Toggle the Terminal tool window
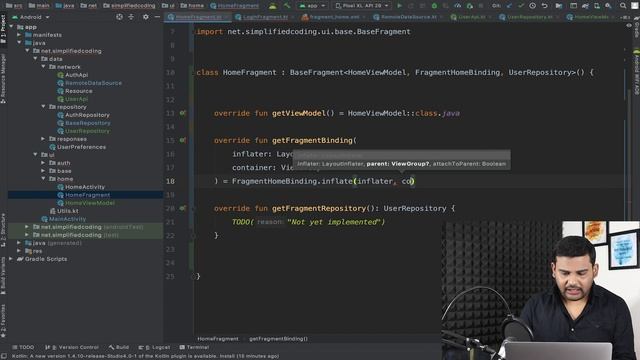 point(194,347)
